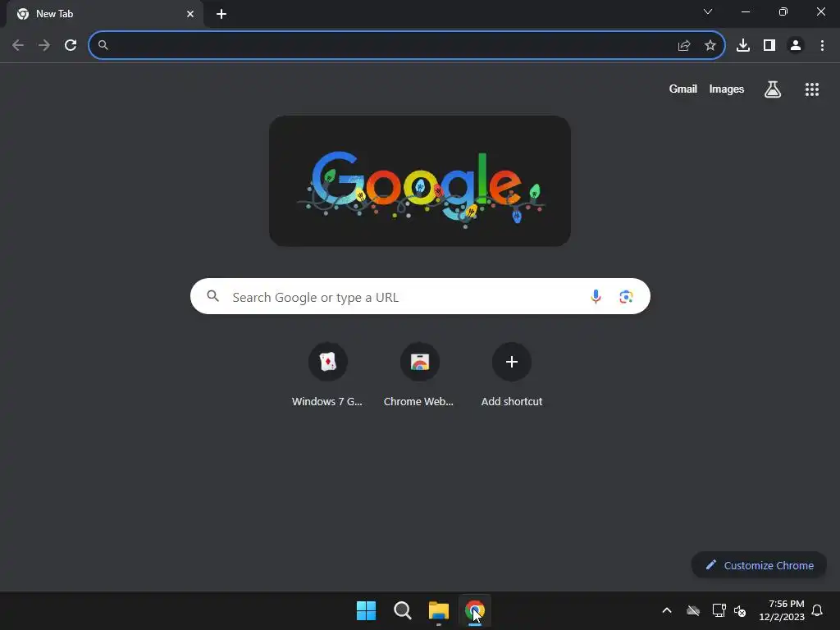The height and width of the screenshot is (630, 840).
Task: Open the Google apps grid
Action: (x=811, y=89)
